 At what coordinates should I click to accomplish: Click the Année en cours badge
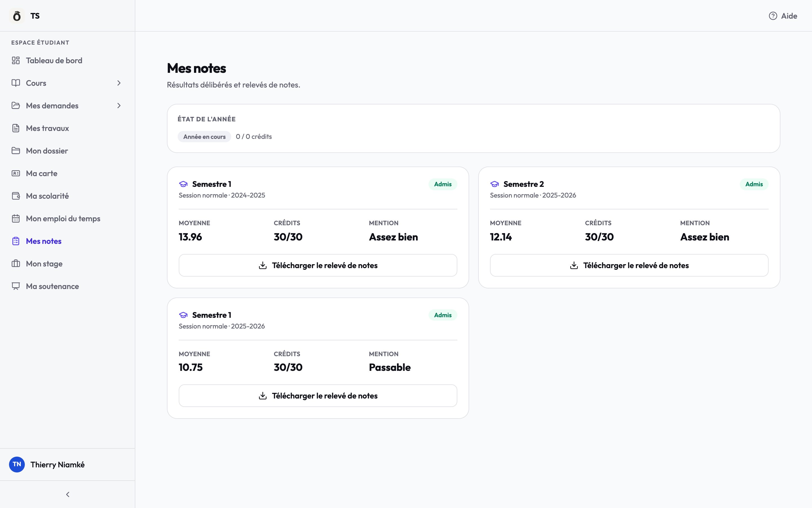(x=204, y=137)
